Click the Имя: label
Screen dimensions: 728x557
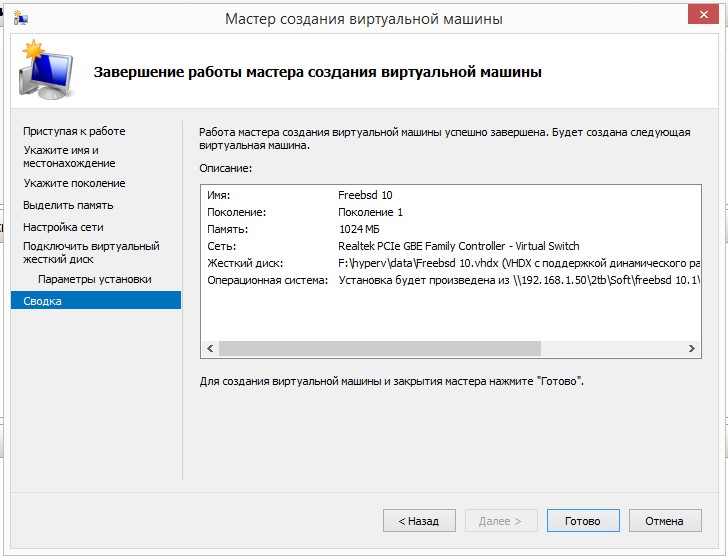[x=219, y=195]
